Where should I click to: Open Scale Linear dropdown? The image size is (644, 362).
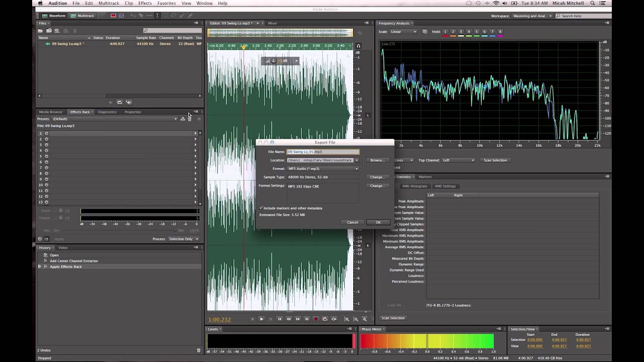point(404,32)
